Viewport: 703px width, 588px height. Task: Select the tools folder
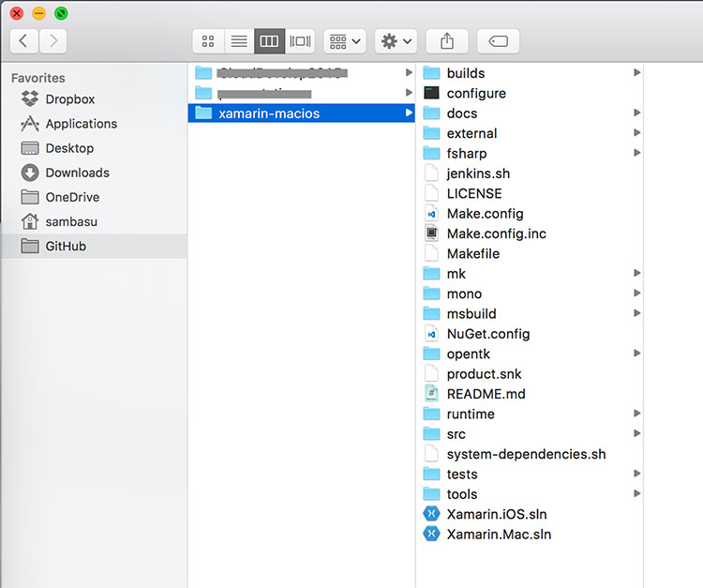point(530,494)
